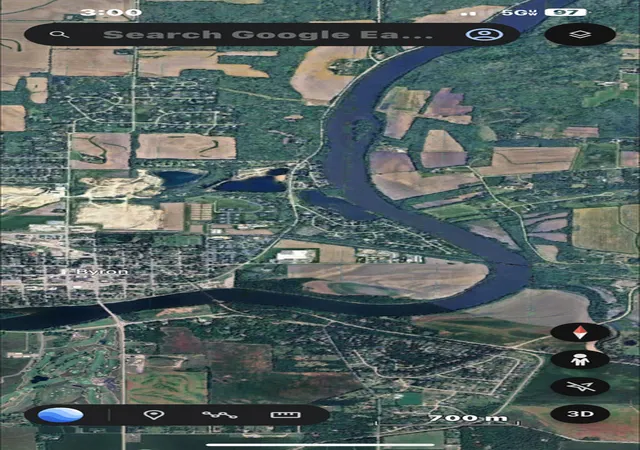Screen dimensions: 640x450
Task: Open the map layers button
Action: 580,34
